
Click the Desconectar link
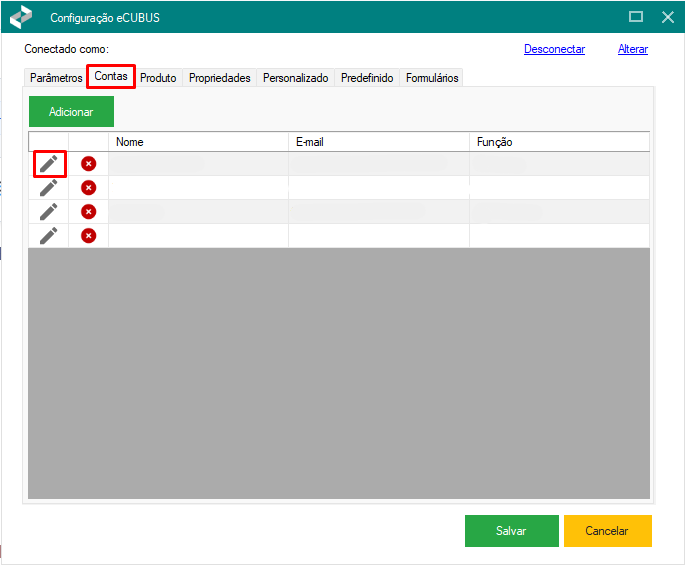[554, 49]
